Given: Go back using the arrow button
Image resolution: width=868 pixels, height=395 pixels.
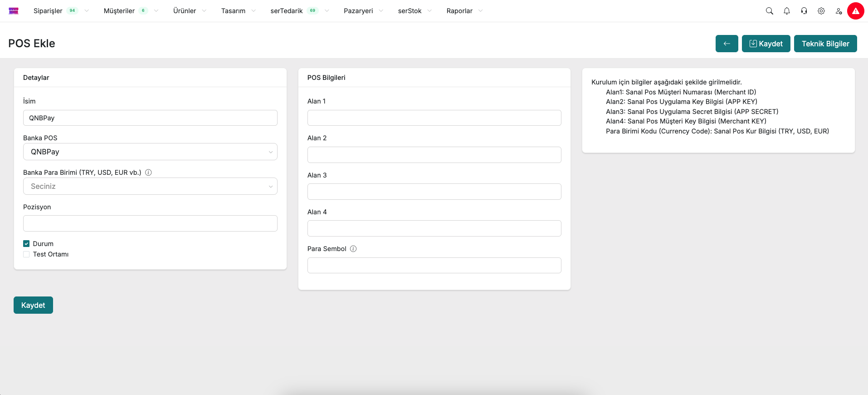Looking at the screenshot, I should click(x=727, y=44).
